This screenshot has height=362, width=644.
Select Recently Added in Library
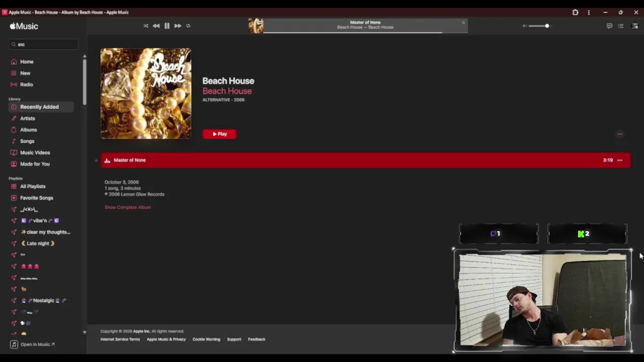[41, 107]
